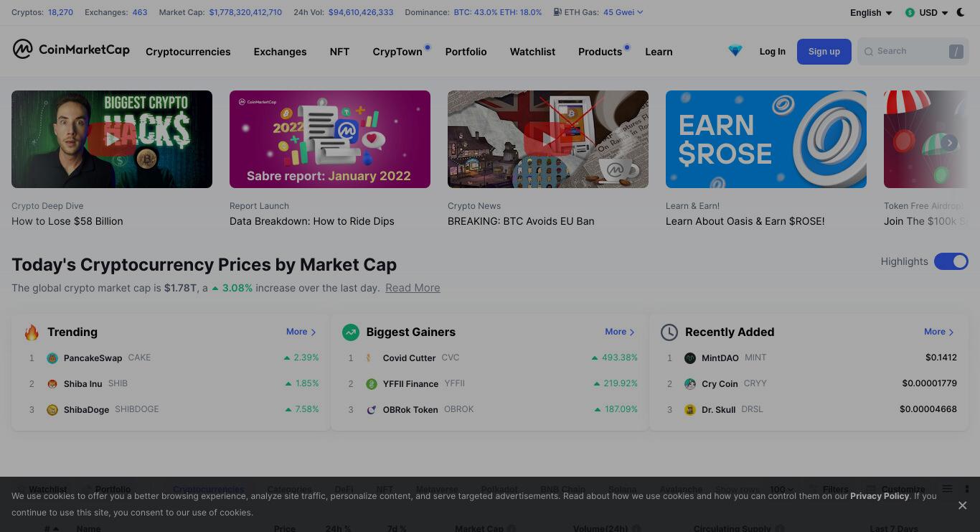This screenshot has height=532, width=980.
Task: Click the diamond rewards icon
Action: pyautogui.click(x=735, y=51)
